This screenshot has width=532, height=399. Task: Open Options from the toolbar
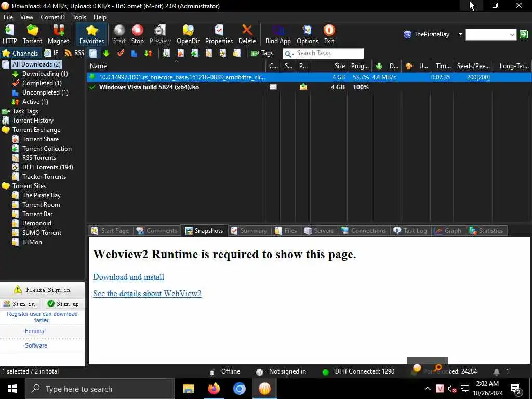(x=308, y=34)
